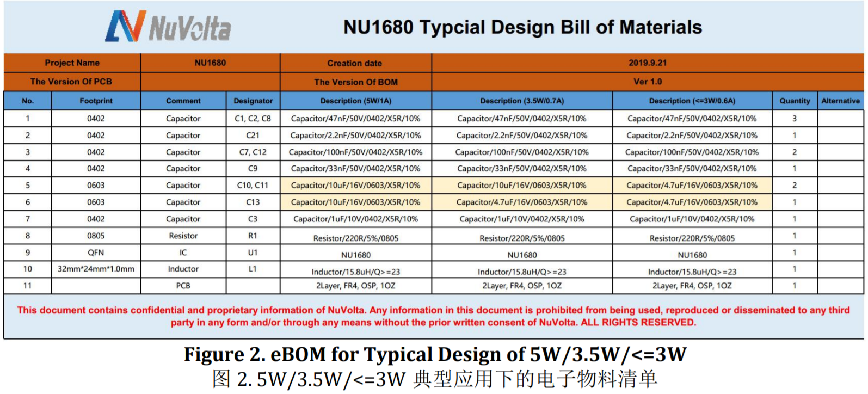The height and width of the screenshot is (394, 868).
Task: Click quantity '3' in row 1
Action: (x=795, y=118)
